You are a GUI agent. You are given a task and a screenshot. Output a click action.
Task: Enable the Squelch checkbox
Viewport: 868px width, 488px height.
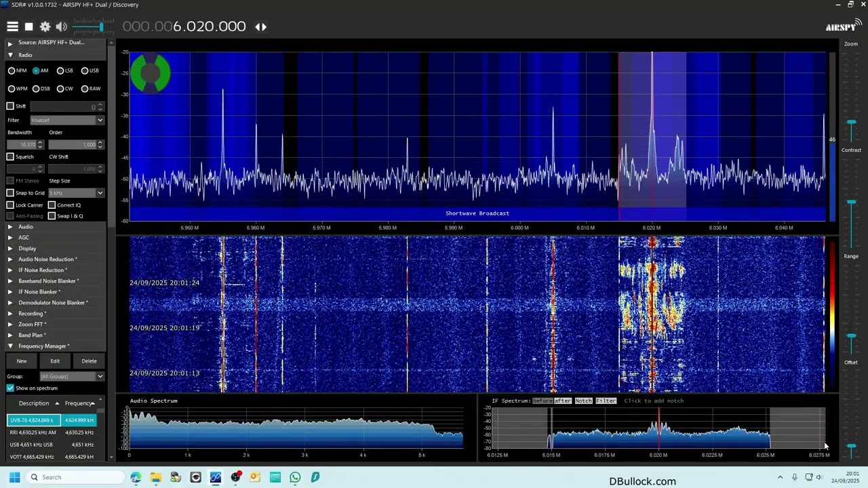pyautogui.click(x=10, y=157)
